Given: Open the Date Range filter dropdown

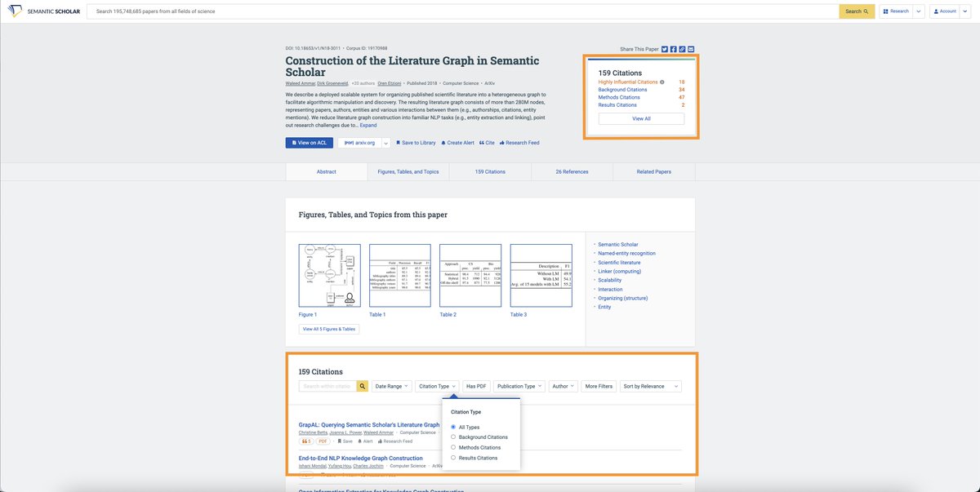Looking at the screenshot, I should 392,386.
